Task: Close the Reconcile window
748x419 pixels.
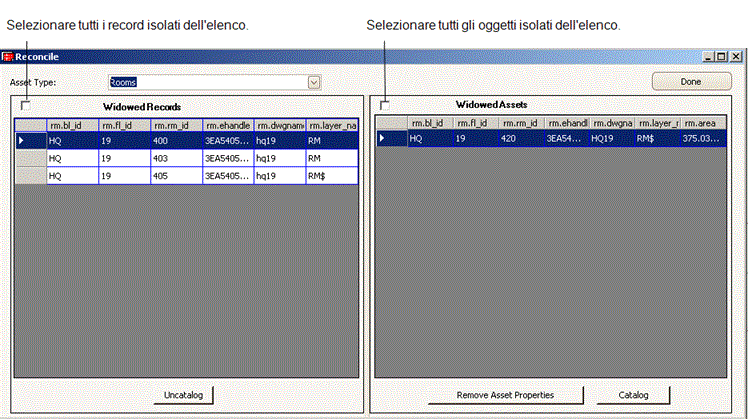Action: tap(736, 57)
